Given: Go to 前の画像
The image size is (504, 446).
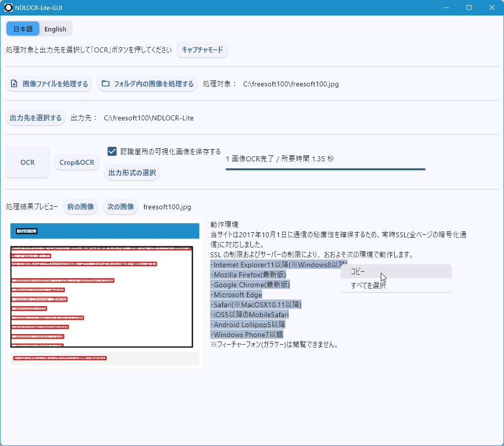Looking at the screenshot, I should (x=80, y=207).
